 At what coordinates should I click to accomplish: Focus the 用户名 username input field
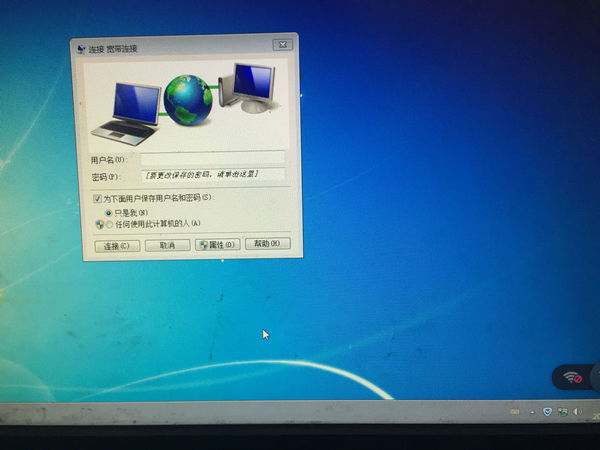212,158
